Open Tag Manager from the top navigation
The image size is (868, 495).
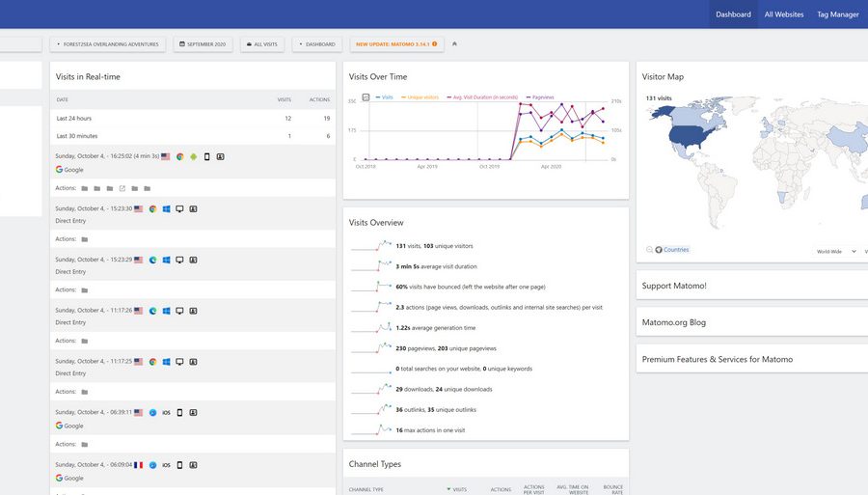(x=837, y=14)
